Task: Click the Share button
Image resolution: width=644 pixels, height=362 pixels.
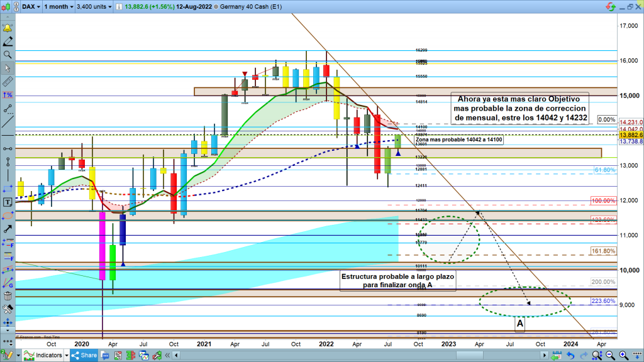Action: point(84,356)
